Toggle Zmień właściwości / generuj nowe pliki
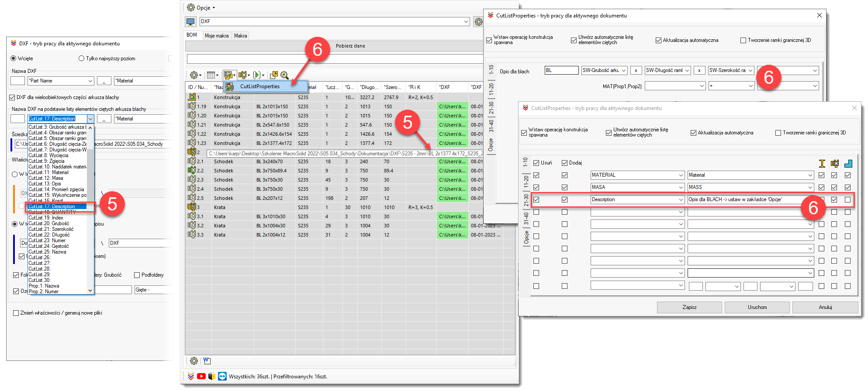This screenshot has height=391, width=868. (16, 313)
